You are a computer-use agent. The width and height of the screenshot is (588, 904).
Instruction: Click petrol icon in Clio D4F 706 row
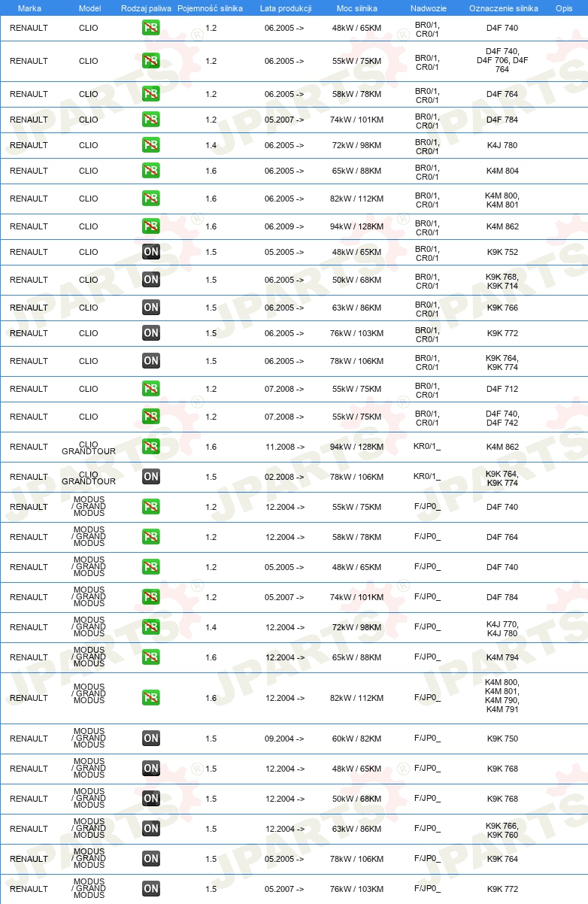[x=151, y=61]
